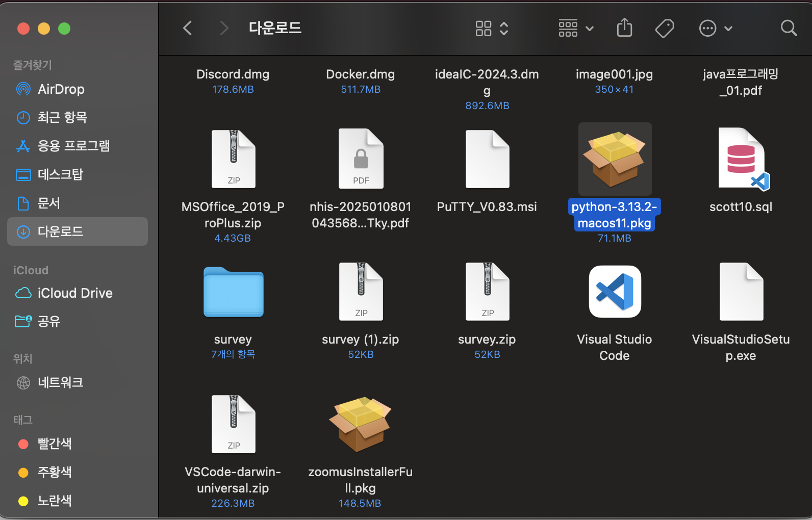This screenshot has height=520, width=812.
Task: Select the survey (1).zip file icon
Action: pyautogui.click(x=361, y=292)
